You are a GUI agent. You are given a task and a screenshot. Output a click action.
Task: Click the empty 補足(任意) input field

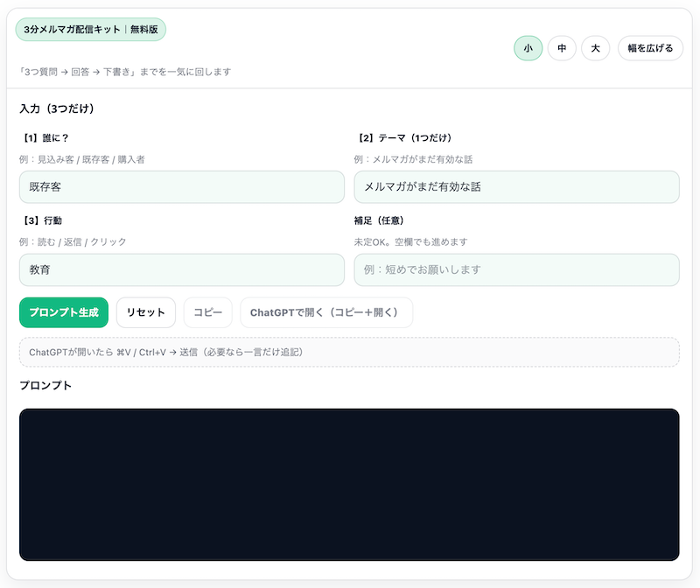[x=517, y=269]
